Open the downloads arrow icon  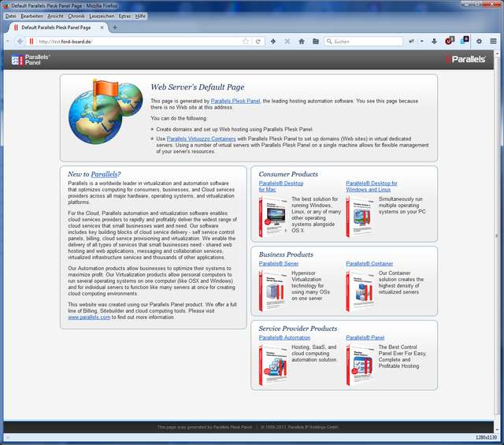tap(434, 41)
